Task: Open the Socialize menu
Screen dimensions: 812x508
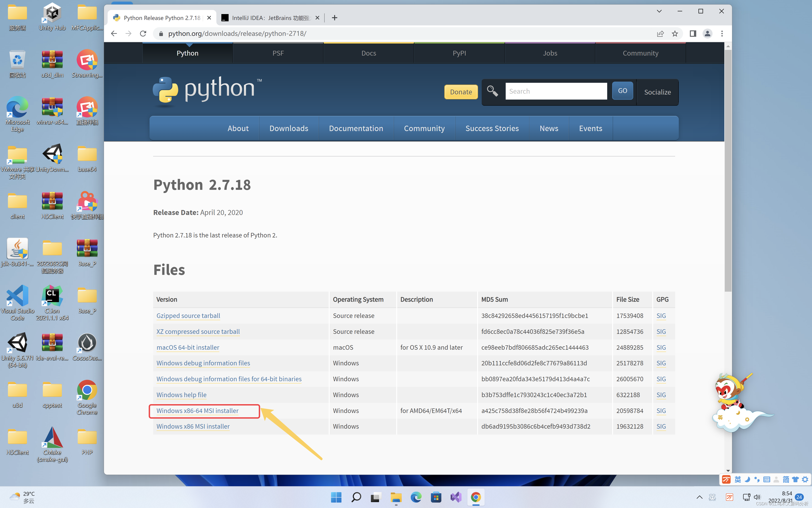Action: tap(657, 92)
